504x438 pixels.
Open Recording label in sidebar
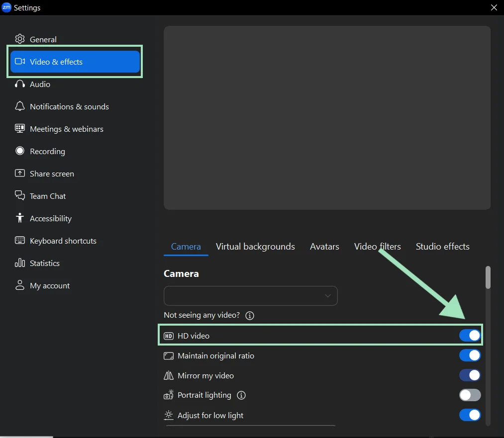[x=47, y=151]
